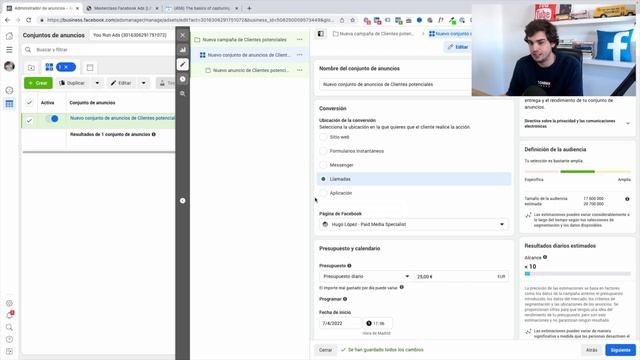Toggle the select-all checkbox in table header
Image resolution: width=640 pixels, height=360 pixels.
point(29,102)
